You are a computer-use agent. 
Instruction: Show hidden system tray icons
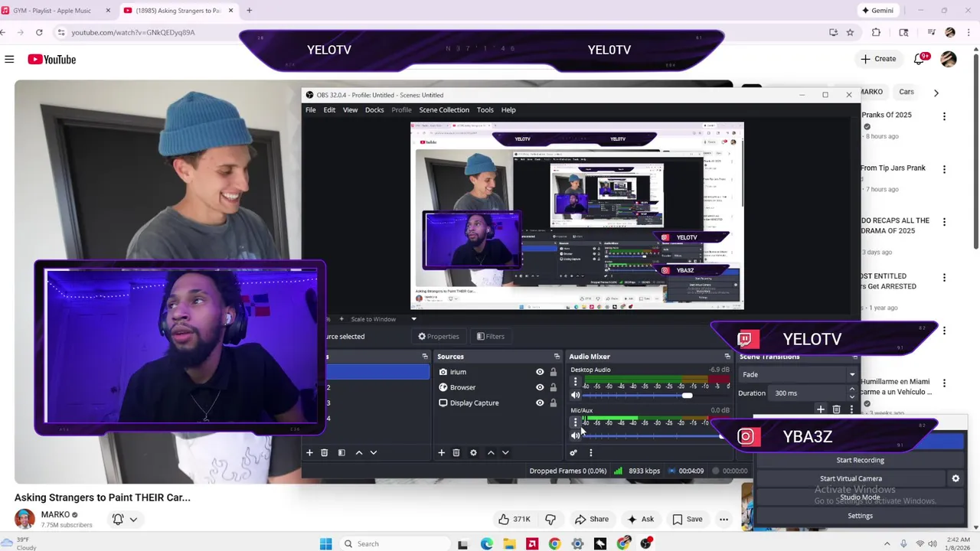click(x=887, y=543)
